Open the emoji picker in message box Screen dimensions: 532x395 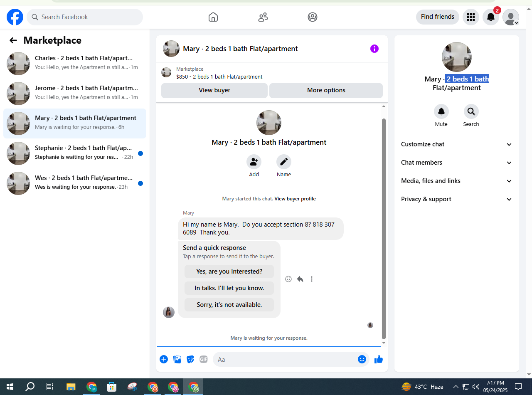click(x=362, y=359)
